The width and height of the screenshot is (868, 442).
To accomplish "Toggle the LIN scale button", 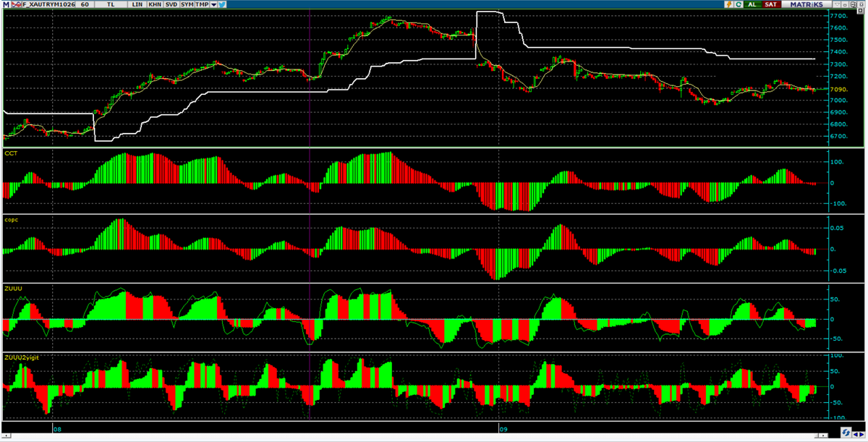I will coord(137,4).
